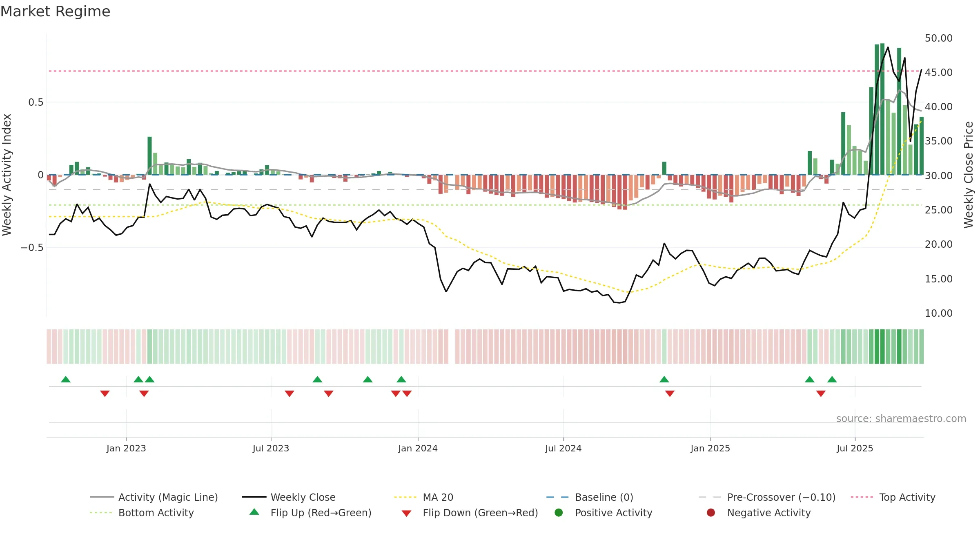Click the Weekly Activity Index axis title
Screen dimensions: 980x551
click(7, 175)
